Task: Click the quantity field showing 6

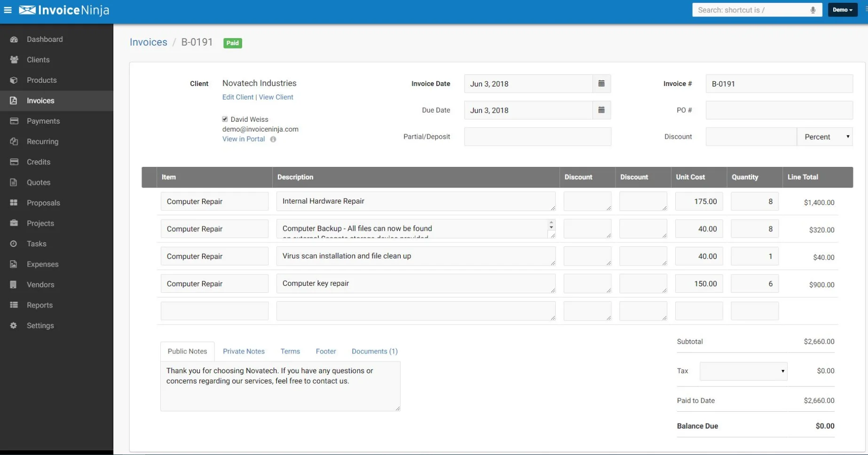Action: point(755,283)
